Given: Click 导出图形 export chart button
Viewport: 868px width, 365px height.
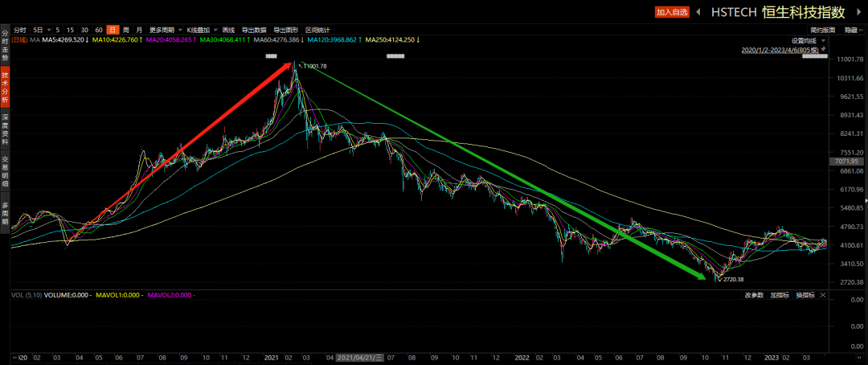Looking at the screenshot, I should (285, 30).
